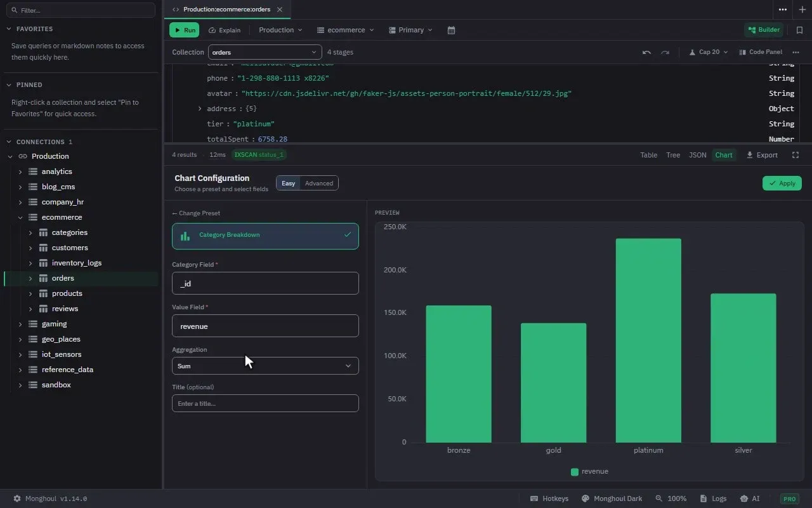Change the Monghoul Dark theme
The height and width of the screenshot is (508, 812).
[612, 498]
